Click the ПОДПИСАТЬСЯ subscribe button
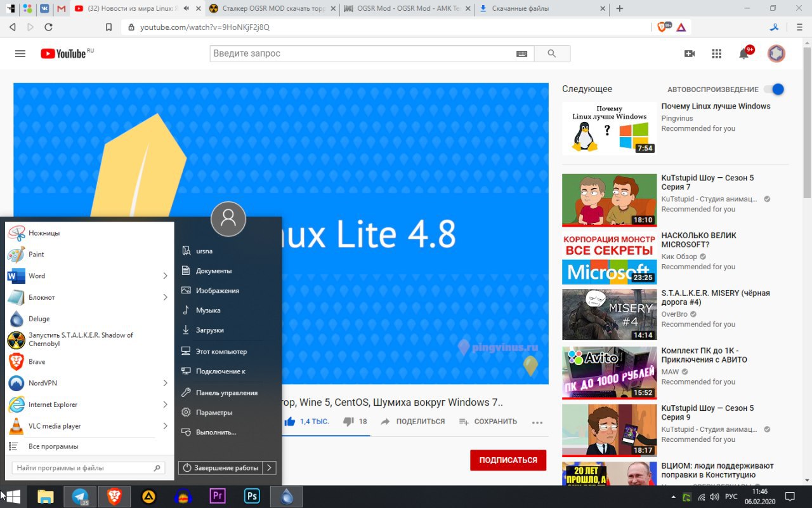 coord(508,460)
